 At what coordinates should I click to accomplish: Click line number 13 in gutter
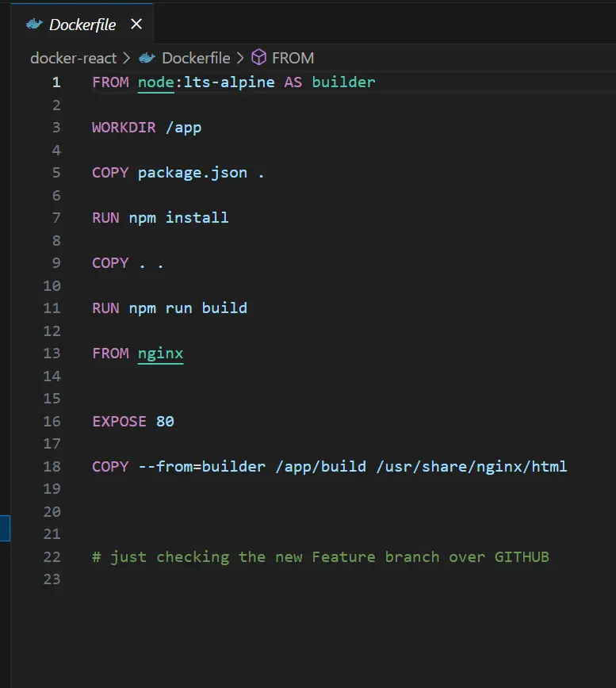(52, 354)
